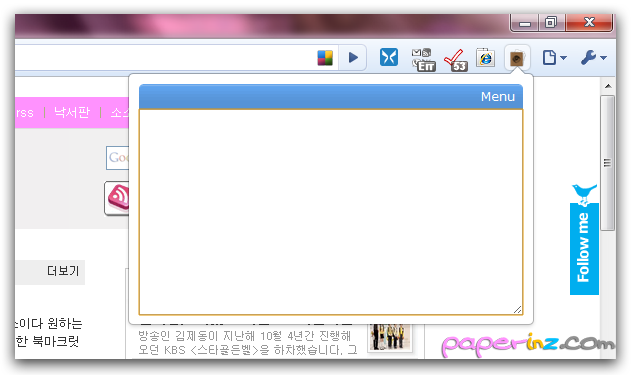Open the 낙서판 link in navigation bar

(72, 112)
